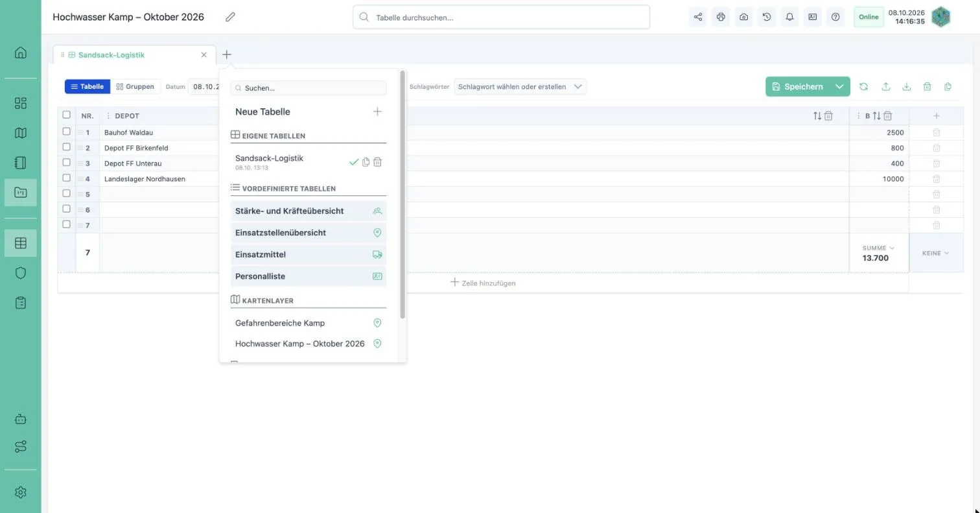Open the Summe aggregation dropdown

(878, 248)
